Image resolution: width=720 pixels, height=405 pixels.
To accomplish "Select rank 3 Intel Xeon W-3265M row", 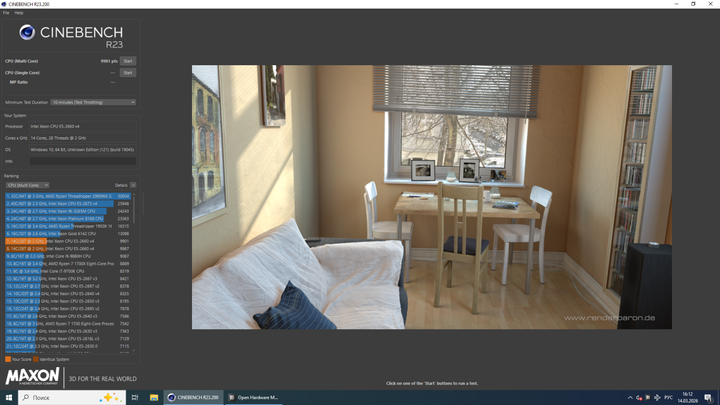I will [68, 211].
